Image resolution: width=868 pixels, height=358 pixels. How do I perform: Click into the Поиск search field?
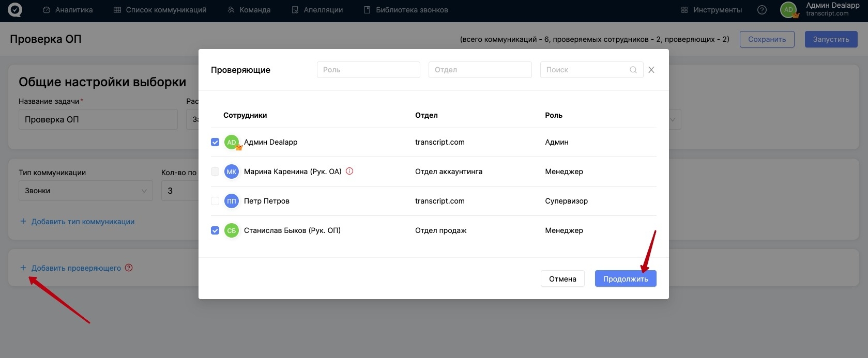coord(584,70)
